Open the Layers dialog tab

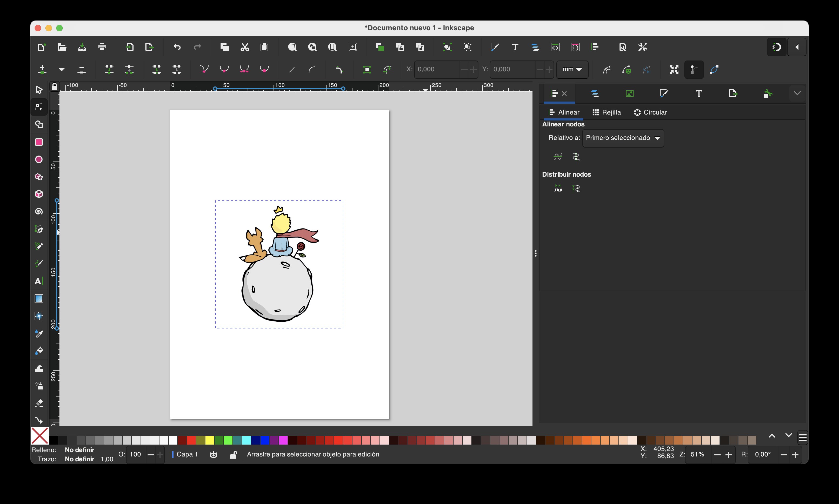(x=595, y=93)
